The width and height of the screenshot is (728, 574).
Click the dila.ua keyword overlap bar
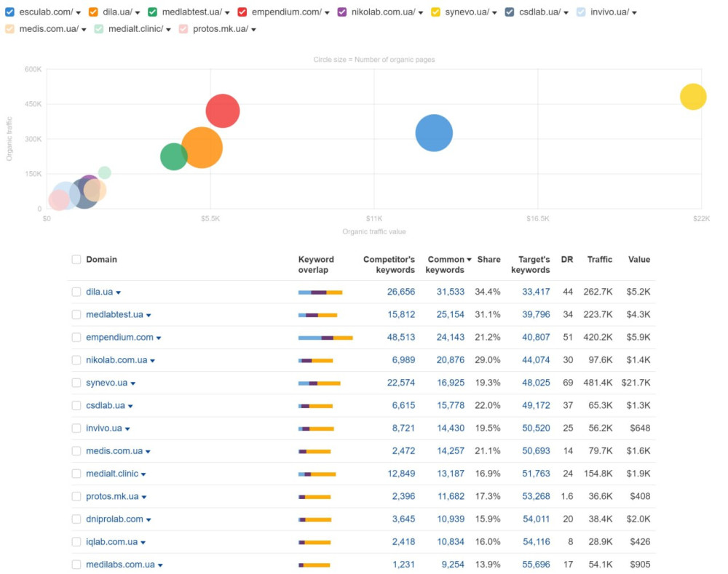(x=320, y=292)
